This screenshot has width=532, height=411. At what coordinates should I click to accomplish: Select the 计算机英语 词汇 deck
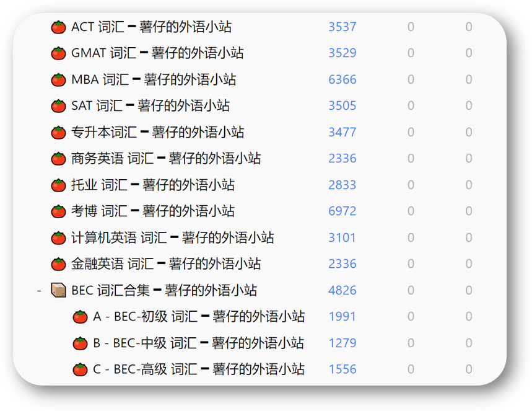(172, 237)
